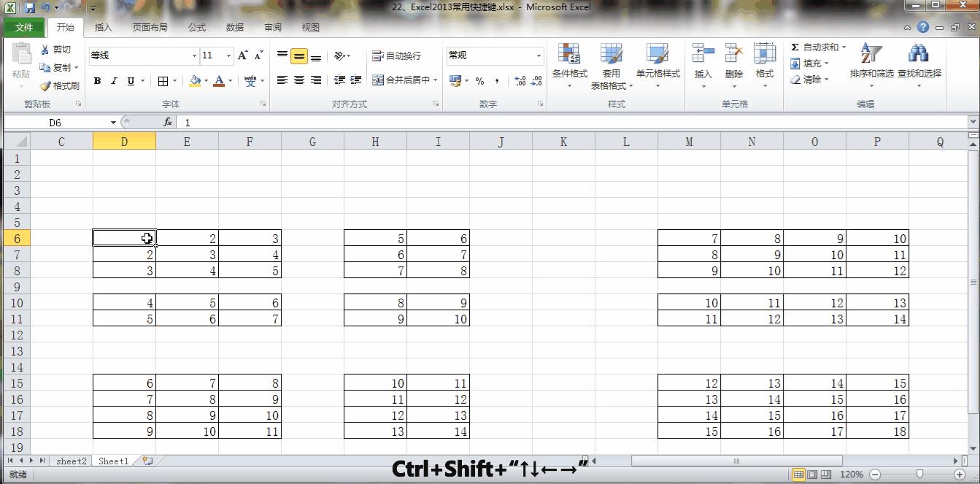Click the decrease indent icon
980x484 pixels.
339,80
